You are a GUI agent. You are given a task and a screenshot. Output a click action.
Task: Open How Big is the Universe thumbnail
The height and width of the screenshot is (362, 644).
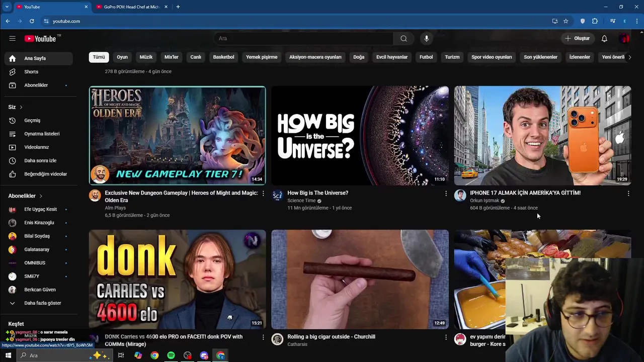[x=360, y=136]
